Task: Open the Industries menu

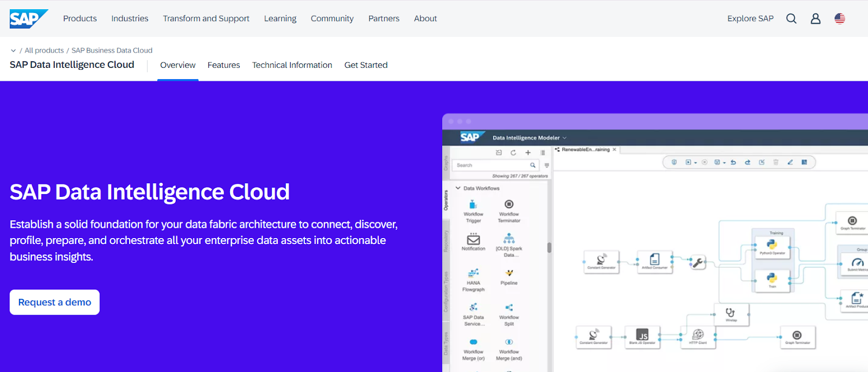Action: (130, 18)
